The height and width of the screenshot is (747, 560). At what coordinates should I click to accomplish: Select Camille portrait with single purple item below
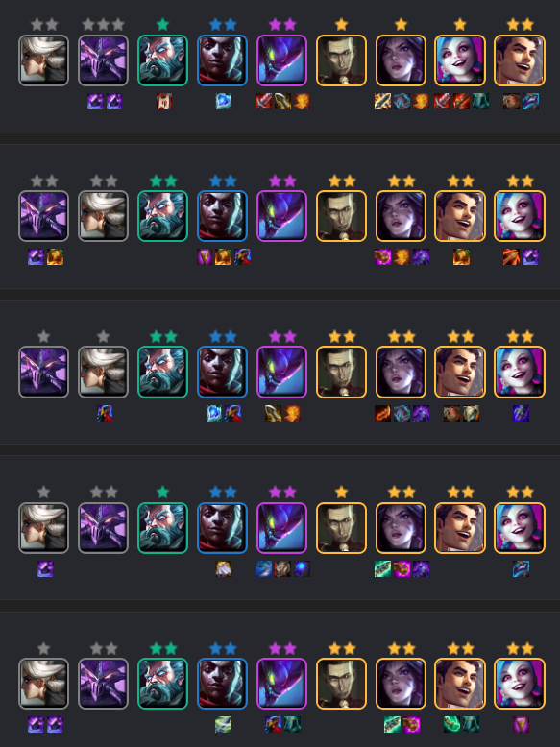43,528
